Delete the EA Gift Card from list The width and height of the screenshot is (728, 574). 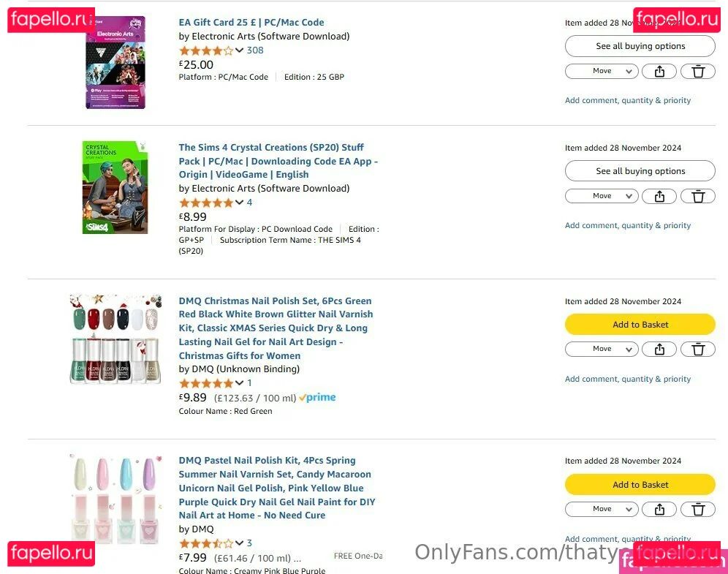click(698, 72)
